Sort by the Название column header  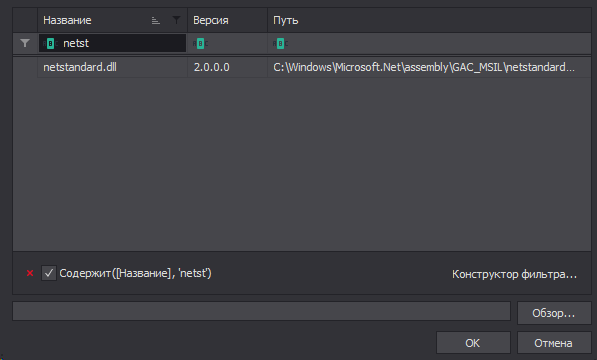pyautogui.click(x=112, y=20)
